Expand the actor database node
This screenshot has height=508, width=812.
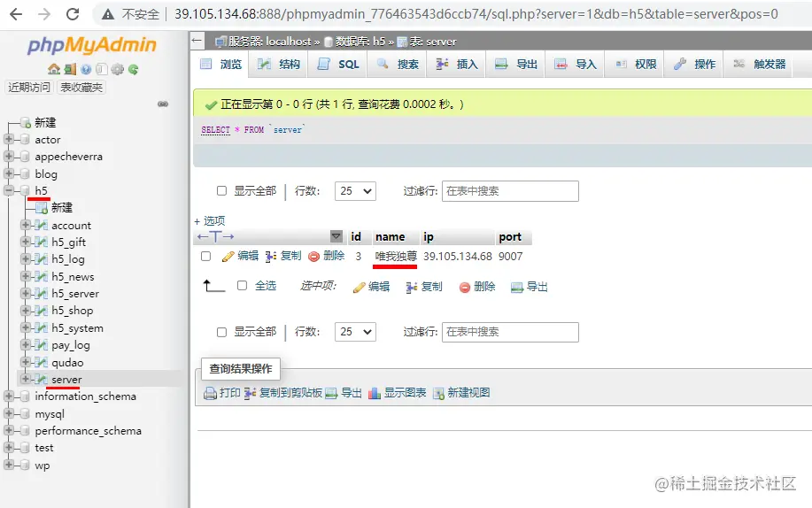(9, 139)
